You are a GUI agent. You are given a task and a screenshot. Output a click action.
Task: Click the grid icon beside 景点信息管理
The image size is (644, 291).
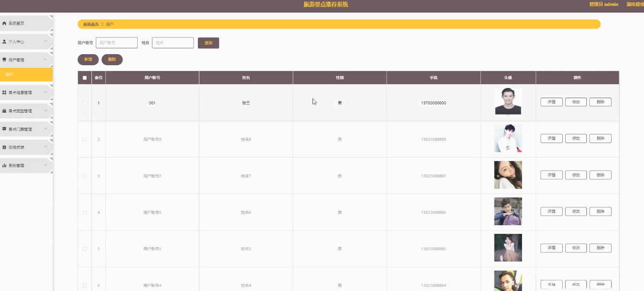pyautogui.click(x=4, y=92)
